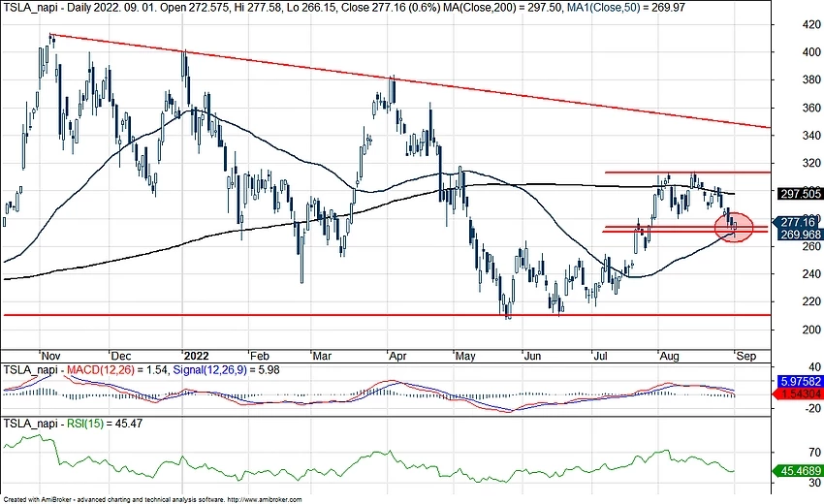824x504 pixels.
Task: Click the 340 price axis label
Action: click(811, 135)
